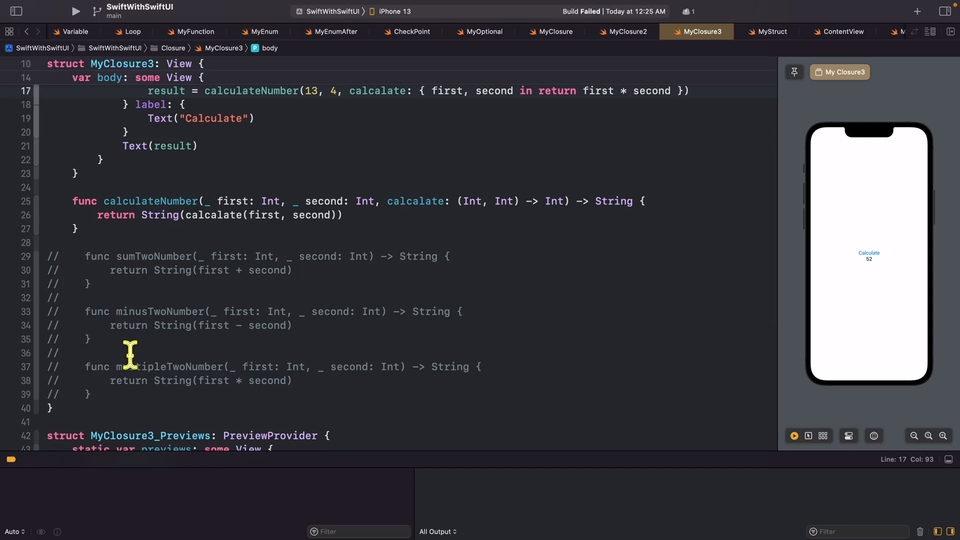
Task: Click line number 25 in gutter
Action: (x=26, y=201)
